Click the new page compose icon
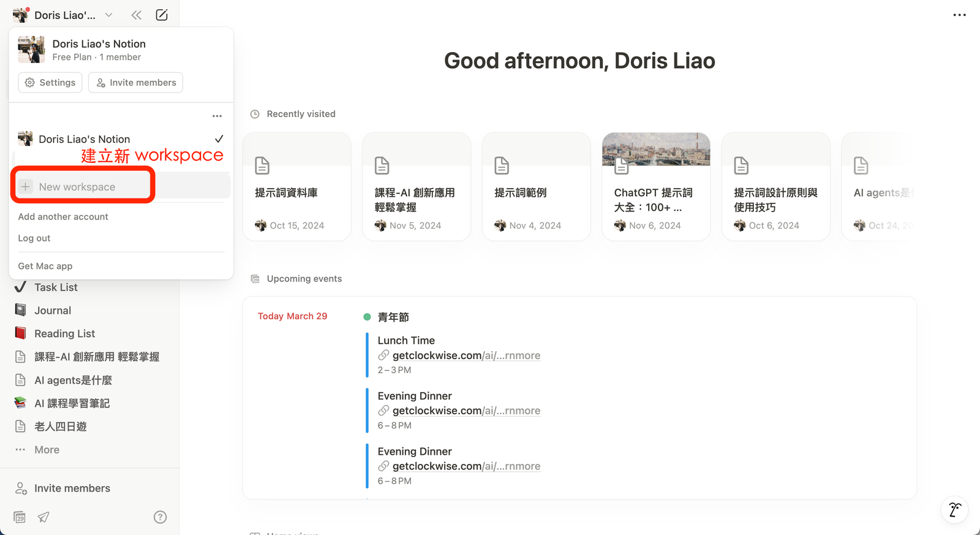 tap(162, 15)
